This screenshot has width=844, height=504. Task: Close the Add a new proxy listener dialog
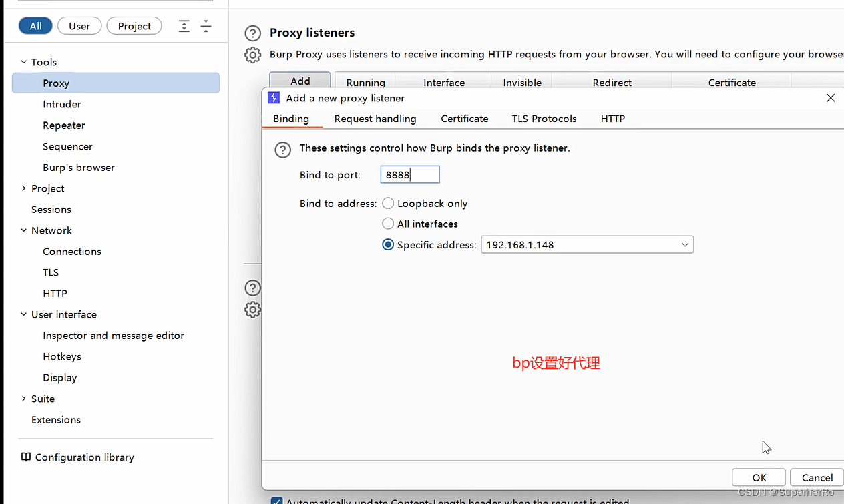[x=831, y=98]
